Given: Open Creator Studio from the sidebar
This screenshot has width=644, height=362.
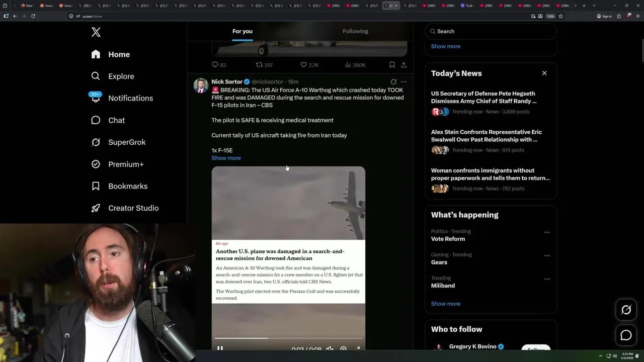Looking at the screenshot, I should click(x=125, y=208).
